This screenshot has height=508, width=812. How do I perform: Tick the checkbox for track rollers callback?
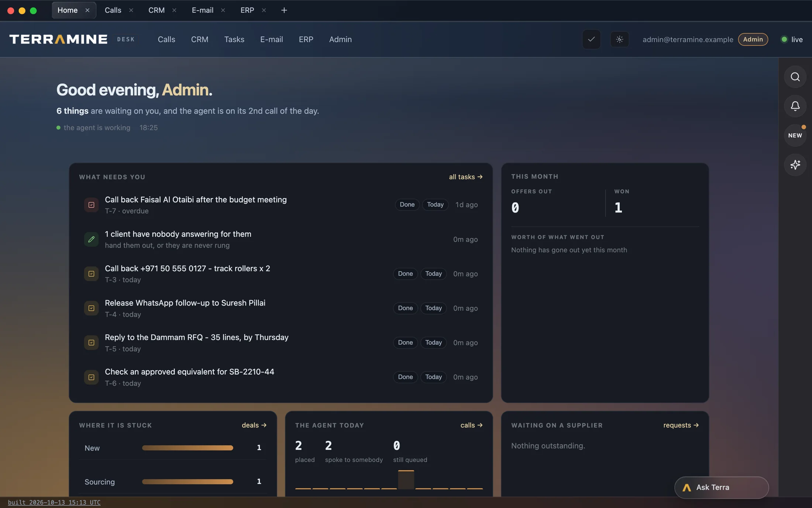91,274
